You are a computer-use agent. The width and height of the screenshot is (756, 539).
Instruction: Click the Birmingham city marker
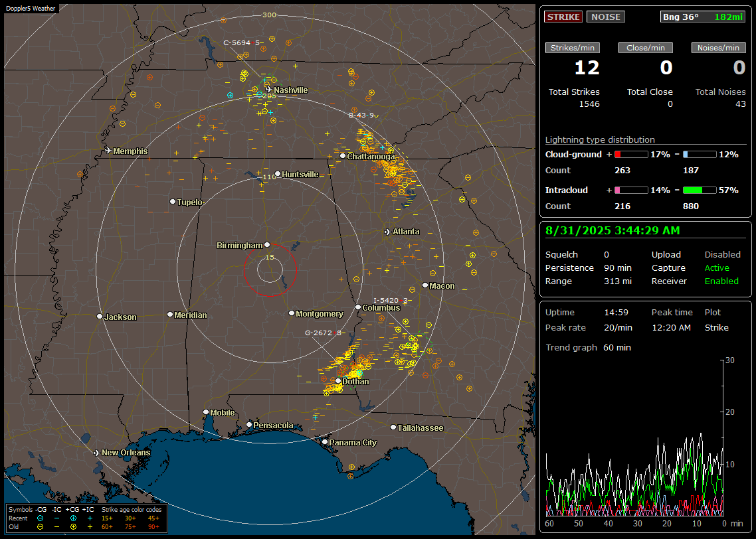[267, 245]
